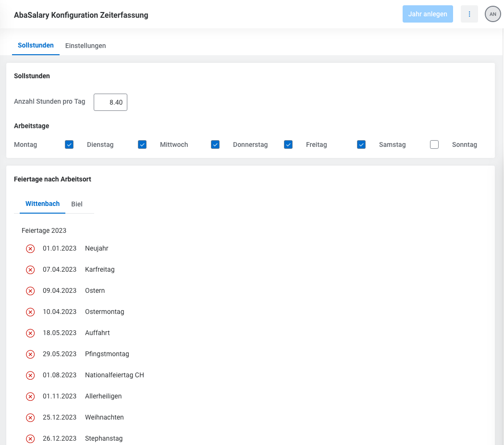Open the AN user avatar menu

[492, 14]
